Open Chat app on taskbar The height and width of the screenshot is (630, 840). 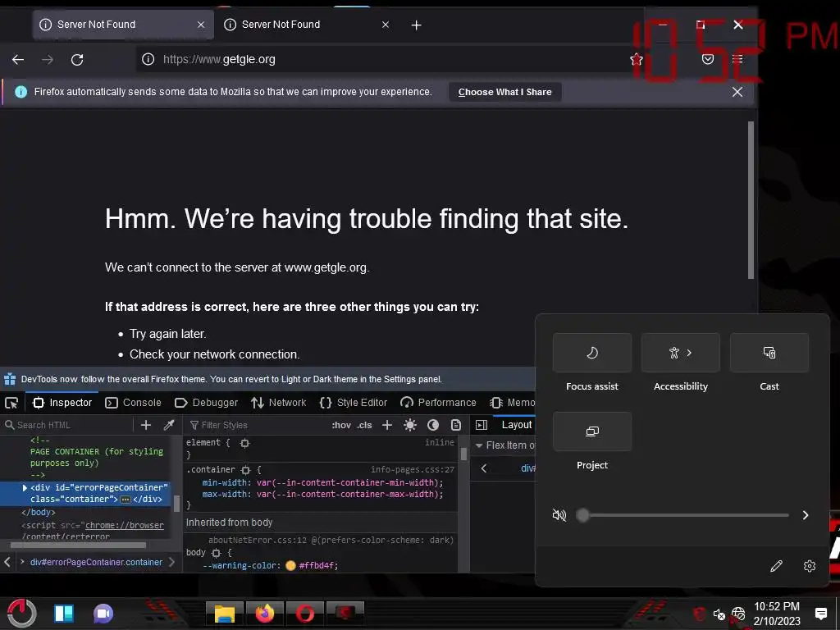pyautogui.click(x=103, y=614)
